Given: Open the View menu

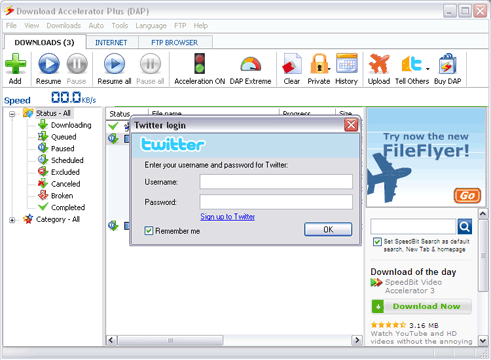Looking at the screenshot, I should click(x=32, y=26).
